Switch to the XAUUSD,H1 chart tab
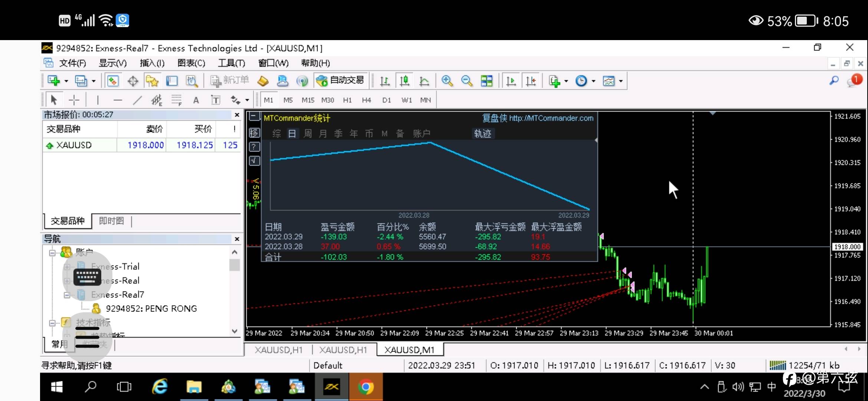This screenshot has height=401, width=868. pyautogui.click(x=279, y=350)
